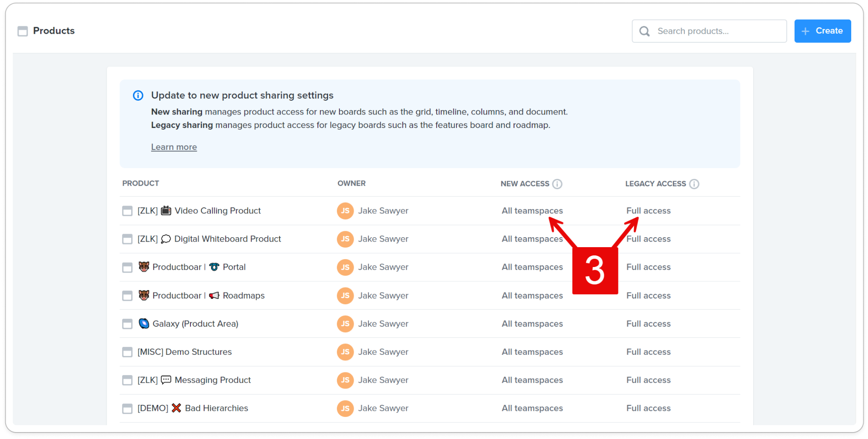Viewport: 868px width, 439px height.
Task: Click Full access for Digital Whiteboard Product
Action: coord(648,239)
